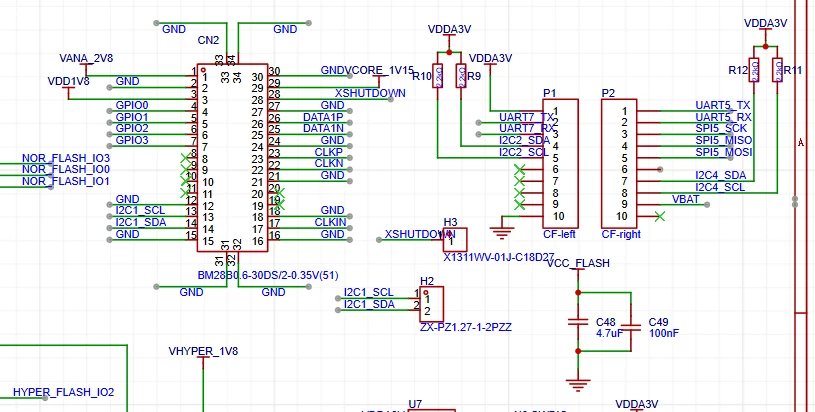Viewport: 815px width, 412px height.
Task: Select the DATA1N net label
Action: point(323,128)
